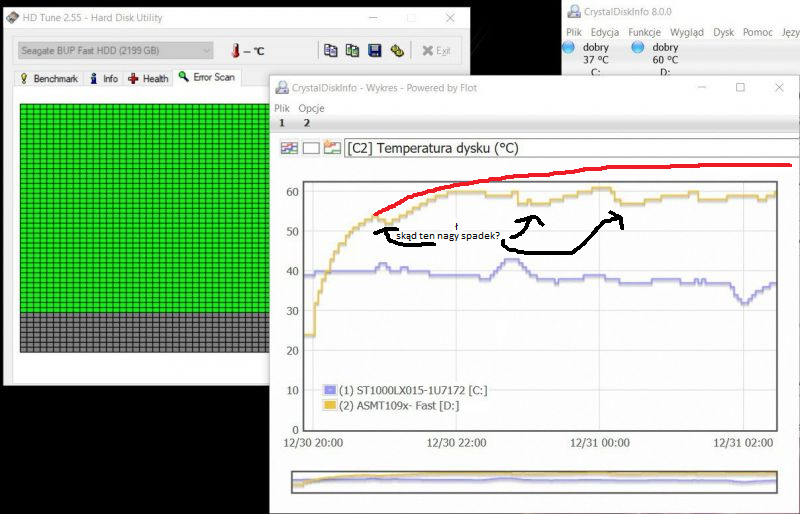The width and height of the screenshot is (800, 514).
Task: Click the thermometer temperature icon
Action: (x=235, y=51)
